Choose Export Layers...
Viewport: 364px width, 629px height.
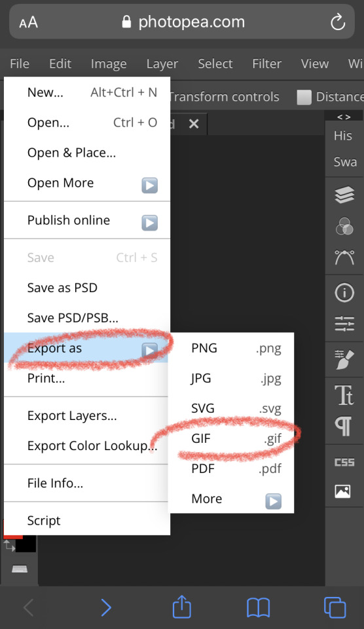point(87,415)
